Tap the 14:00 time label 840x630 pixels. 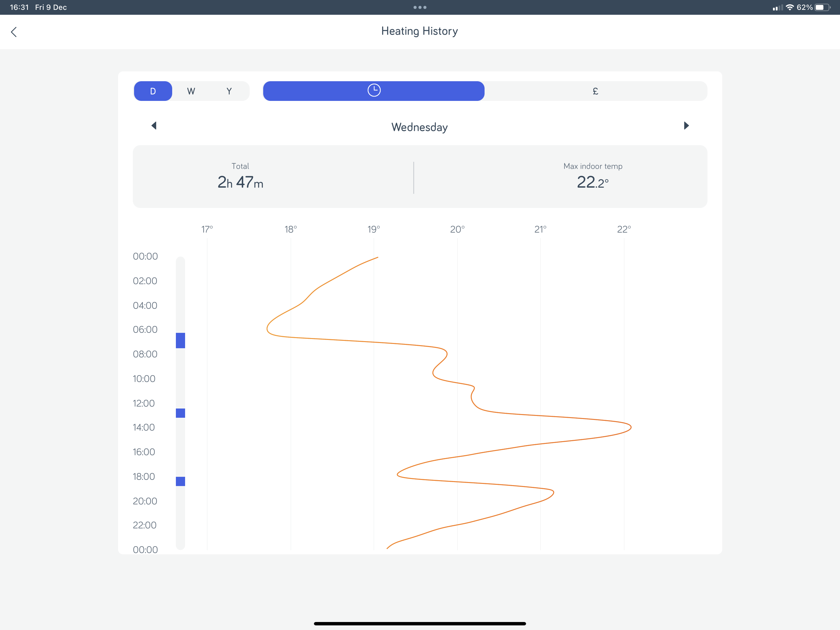pyautogui.click(x=144, y=428)
